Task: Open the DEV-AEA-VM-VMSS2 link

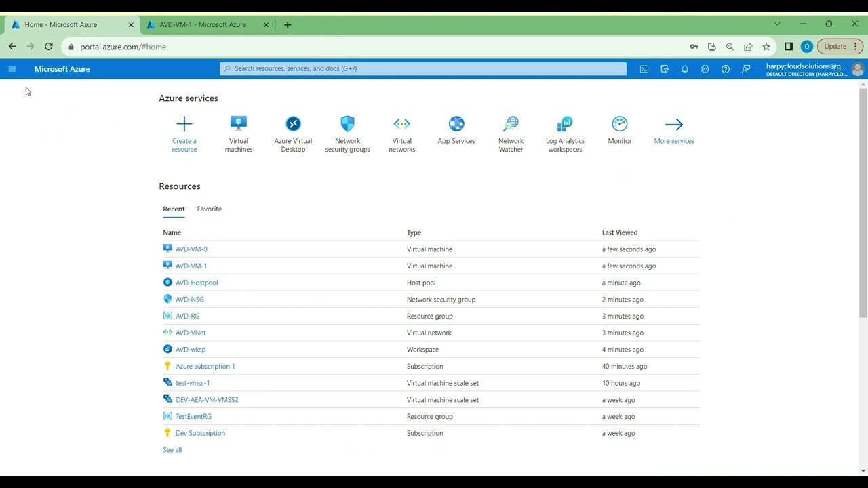Action: [x=207, y=400]
